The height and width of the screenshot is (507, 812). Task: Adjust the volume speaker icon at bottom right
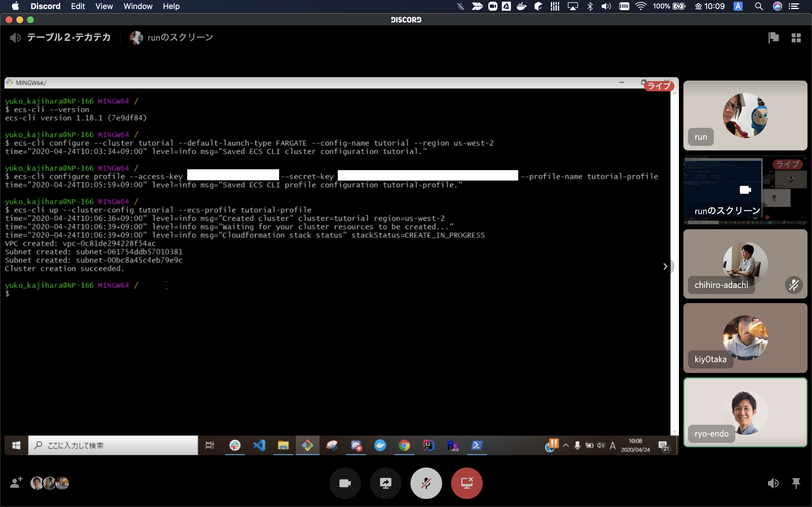[773, 483]
